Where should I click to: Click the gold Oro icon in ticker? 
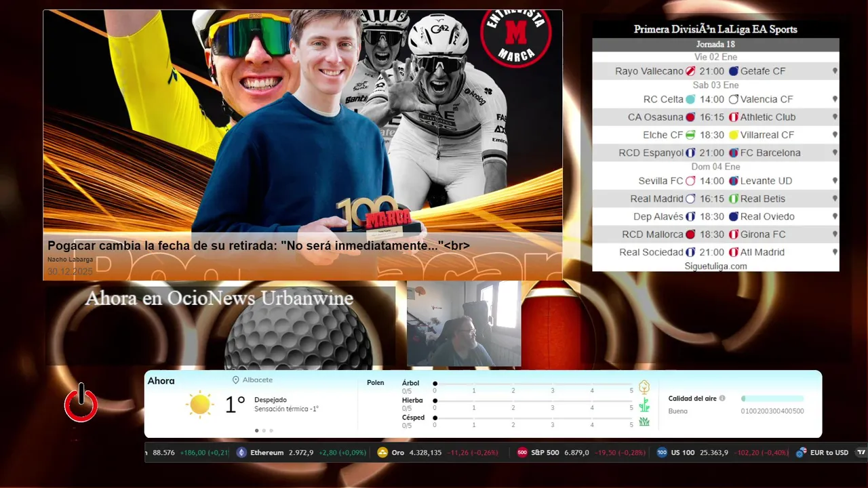click(x=382, y=453)
